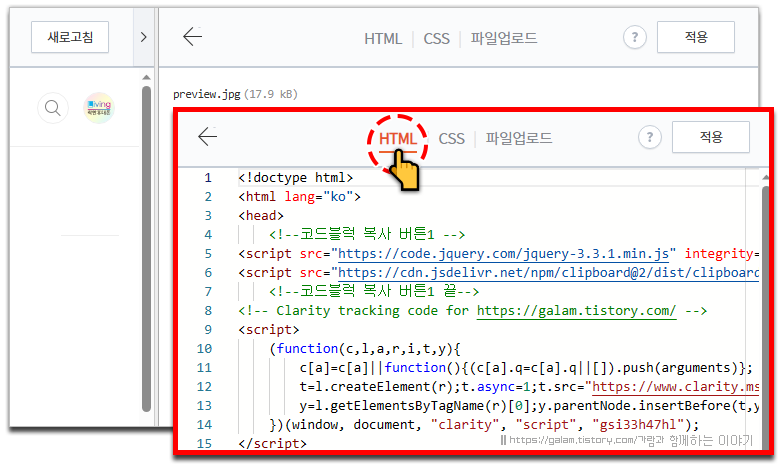Screen dimensions: 780x465
Task: Switch to the CSS tab in the upper editor bar
Action: tap(436, 38)
